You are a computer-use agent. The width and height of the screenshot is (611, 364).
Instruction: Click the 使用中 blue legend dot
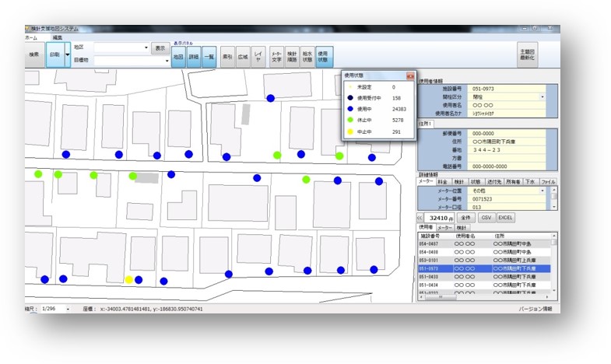[350, 109]
